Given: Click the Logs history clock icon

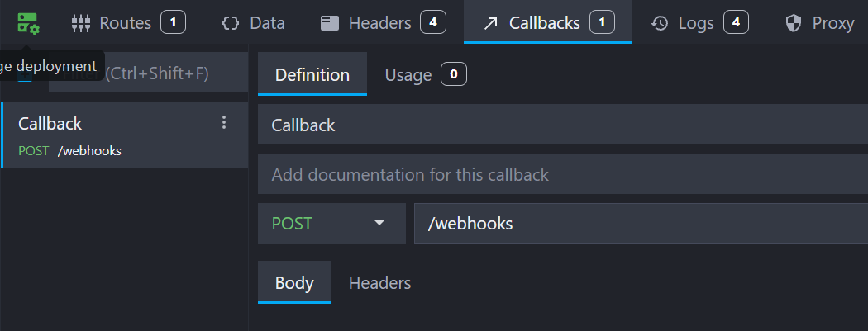Looking at the screenshot, I should (x=660, y=23).
